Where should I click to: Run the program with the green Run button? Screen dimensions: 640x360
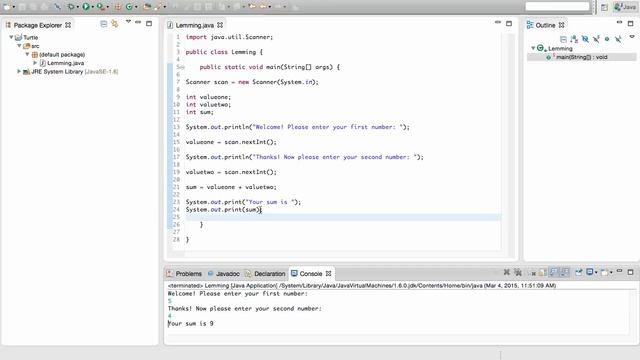pyautogui.click(x=86, y=7)
